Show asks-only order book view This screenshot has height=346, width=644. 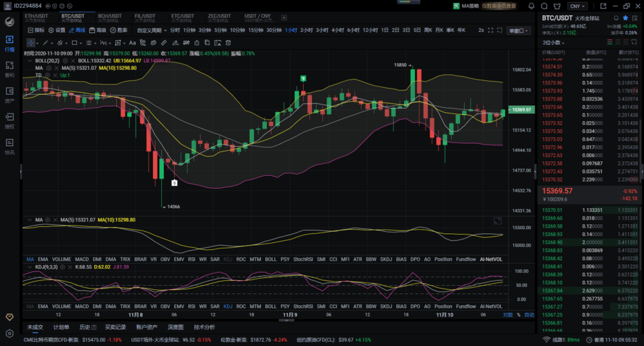click(x=625, y=42)
